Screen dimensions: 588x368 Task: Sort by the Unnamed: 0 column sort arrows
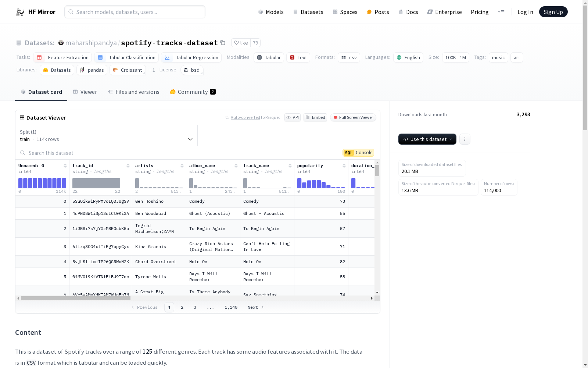coord(65,166)
